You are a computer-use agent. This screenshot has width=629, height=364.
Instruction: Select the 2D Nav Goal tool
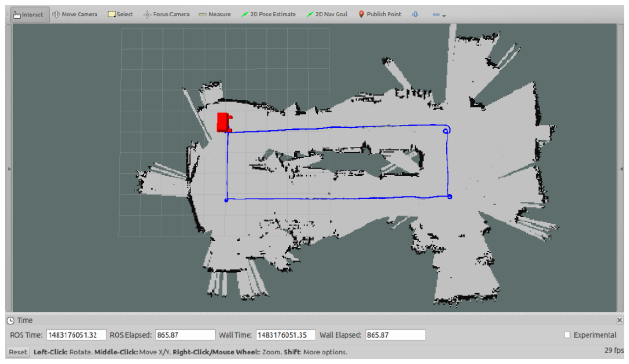[x=327, y=14]
